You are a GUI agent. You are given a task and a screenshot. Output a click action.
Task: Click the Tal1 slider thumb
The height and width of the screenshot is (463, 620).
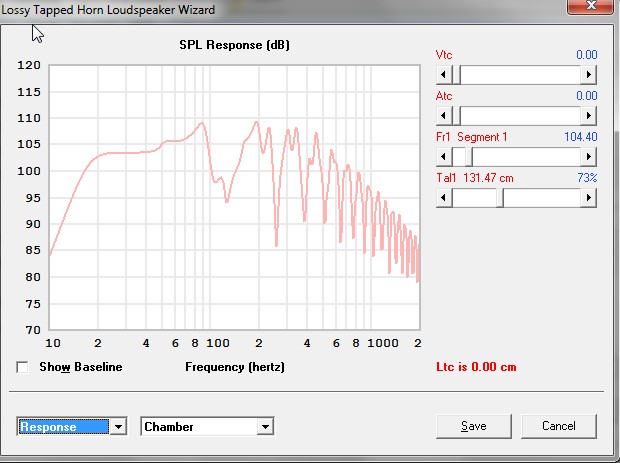(500, 197)
